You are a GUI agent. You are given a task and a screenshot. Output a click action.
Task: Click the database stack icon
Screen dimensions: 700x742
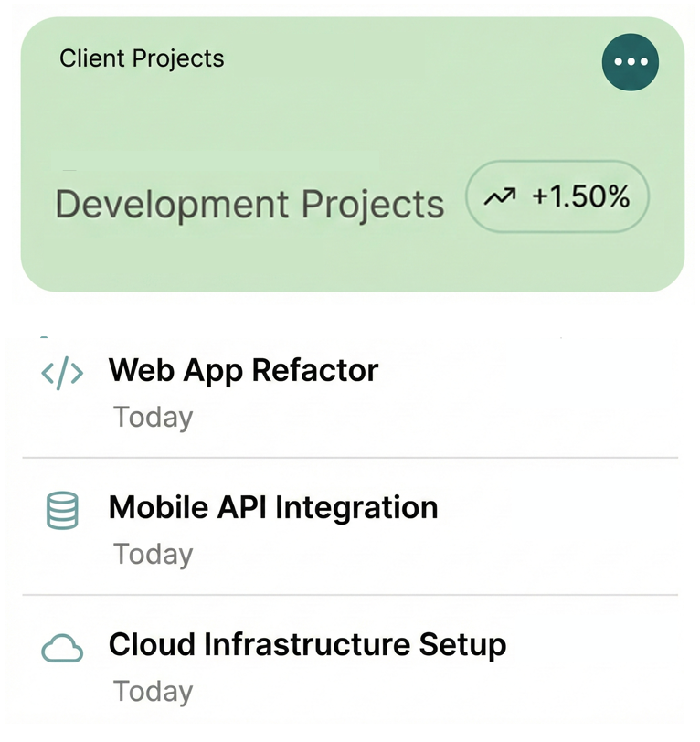(x=62, y=511)
